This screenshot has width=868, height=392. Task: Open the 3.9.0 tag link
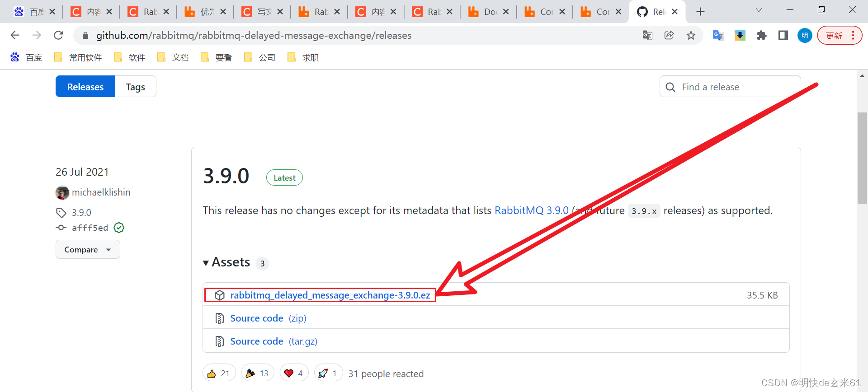coord(81,213)
